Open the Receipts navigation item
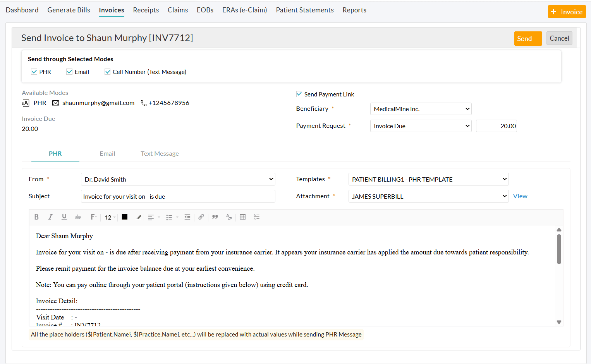Screen dimensions: 591x364 (x=146, y=10)
